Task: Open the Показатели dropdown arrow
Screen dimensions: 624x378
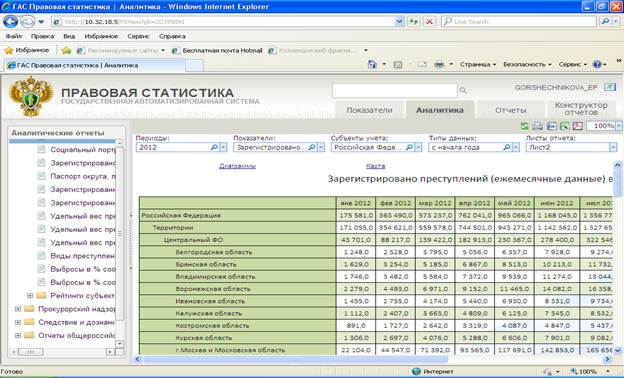Action: point(321,147)
